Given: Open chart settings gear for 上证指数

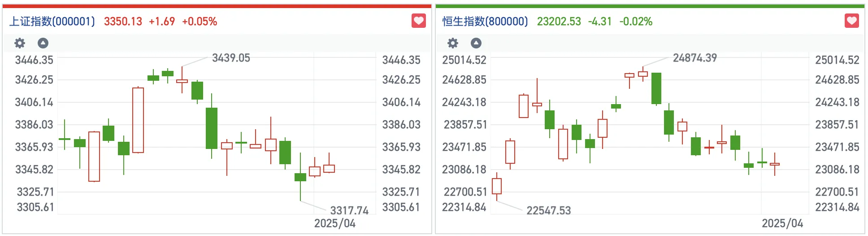Looking at the screenshot, I should pos(20,43).
